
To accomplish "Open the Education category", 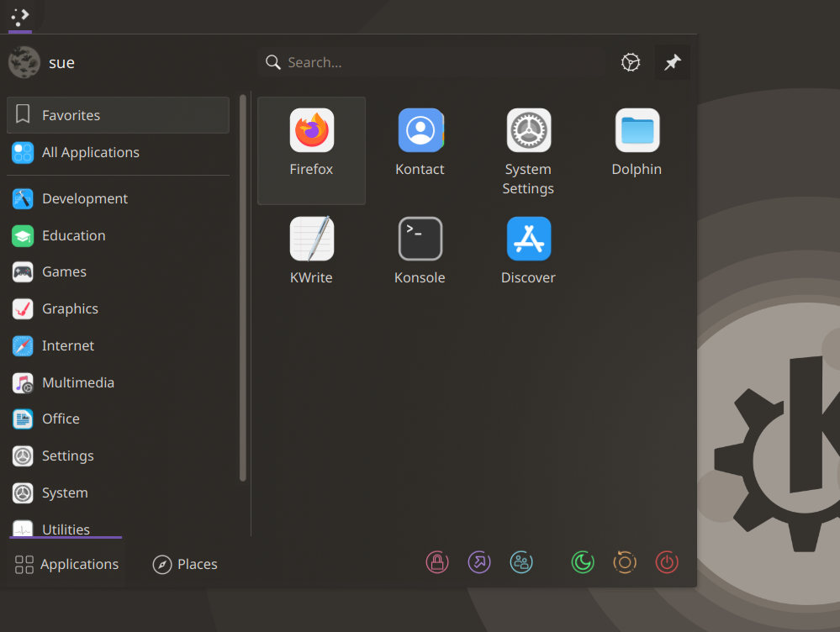I will pos(118,235).
